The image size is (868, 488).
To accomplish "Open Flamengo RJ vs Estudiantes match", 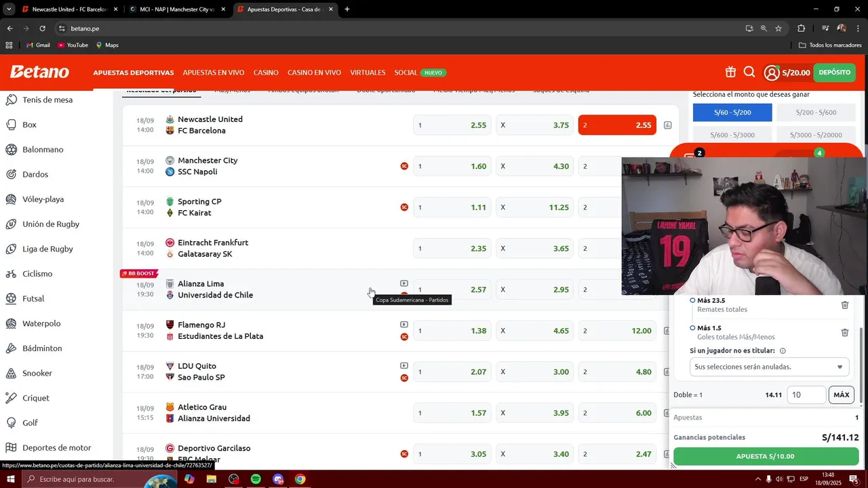I will (x=220, y=331).
